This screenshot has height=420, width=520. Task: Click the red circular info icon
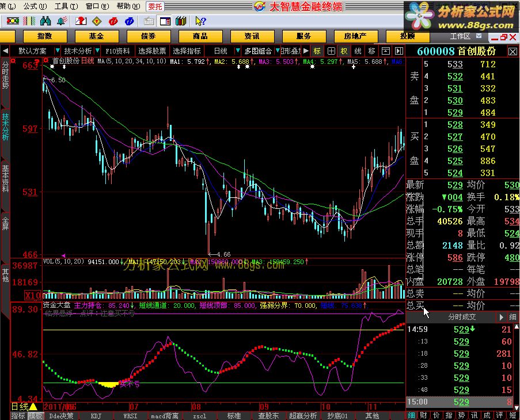[113, 21]
